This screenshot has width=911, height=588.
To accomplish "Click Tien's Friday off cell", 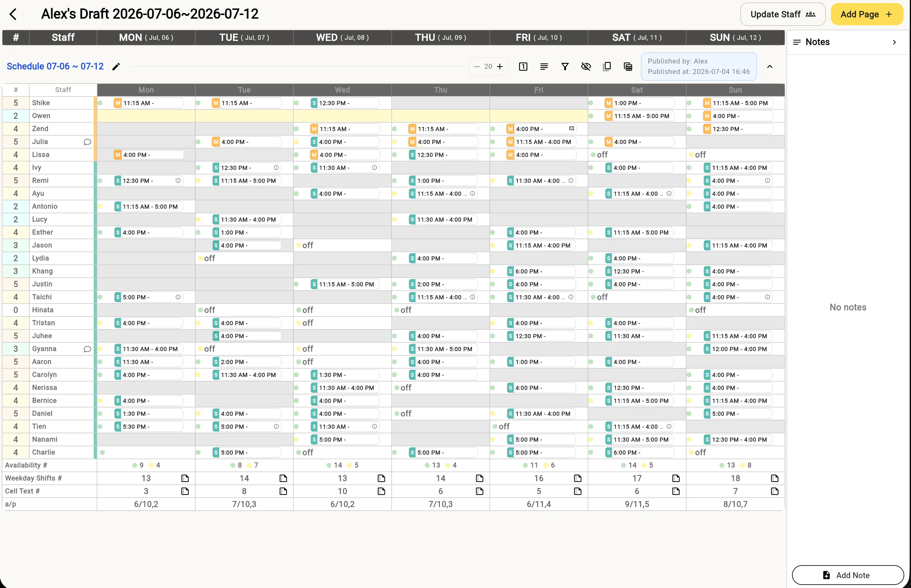I will point(539,427).
